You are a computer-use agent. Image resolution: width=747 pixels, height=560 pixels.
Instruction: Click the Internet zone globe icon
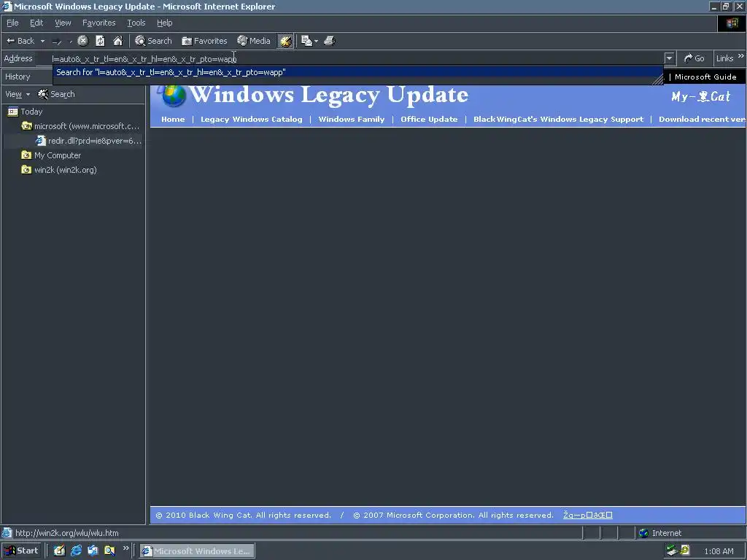click(643, 533)
